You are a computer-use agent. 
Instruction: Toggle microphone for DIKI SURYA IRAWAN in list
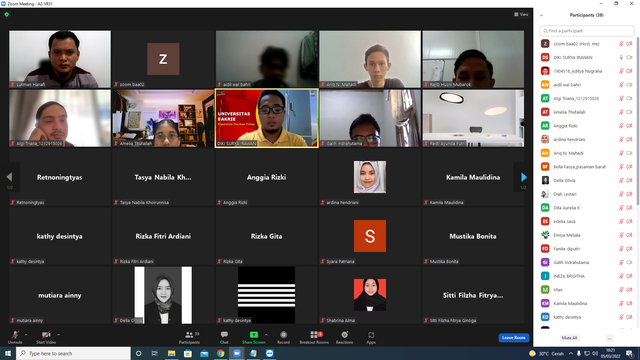(x=621, y=58)
